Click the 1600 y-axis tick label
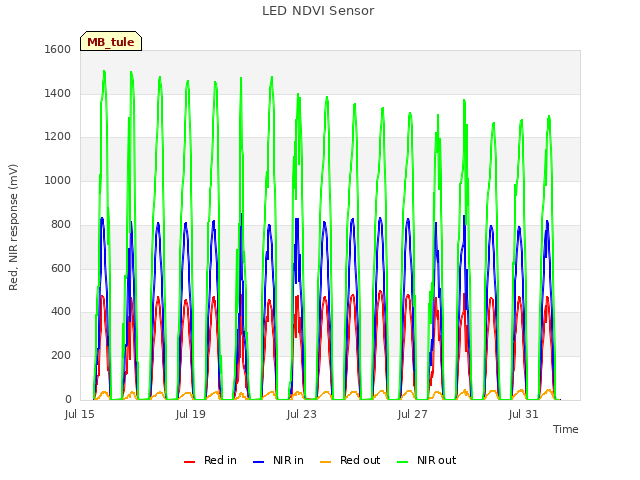Image resolution: width=640 pixels, height=480 pixels. tap(58, 49)
